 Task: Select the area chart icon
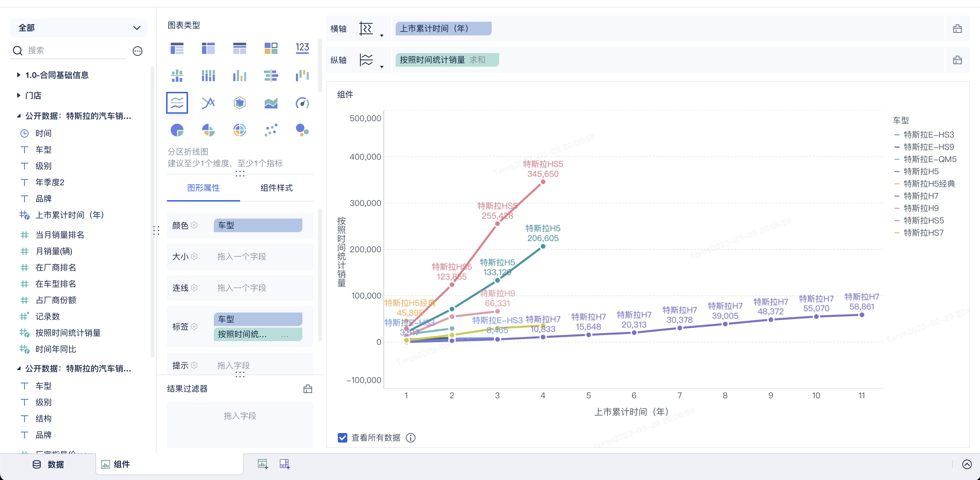pyautogui.click(x=271, y=103)
